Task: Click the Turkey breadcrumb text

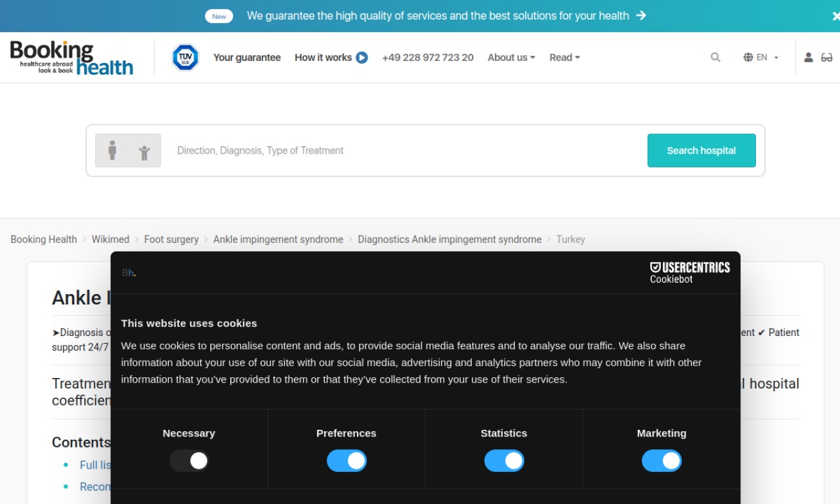Action: point(570,240)
